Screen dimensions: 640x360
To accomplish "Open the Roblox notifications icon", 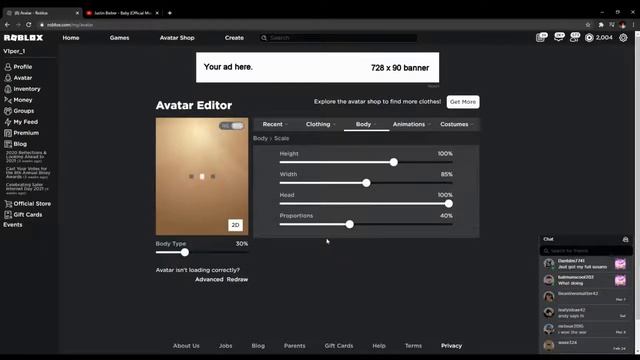I will pos(541,38).
